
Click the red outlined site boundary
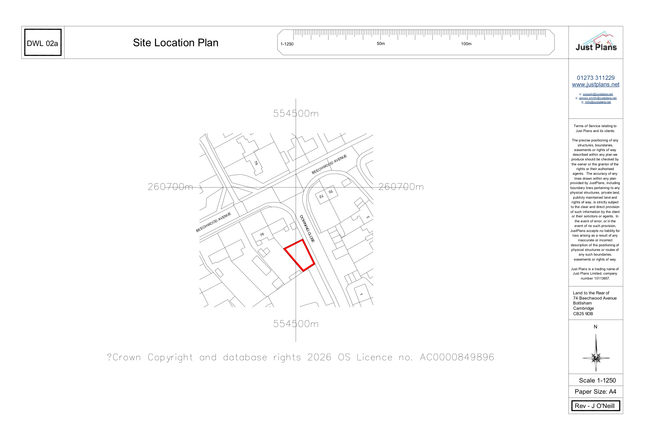tap(300, 255)
